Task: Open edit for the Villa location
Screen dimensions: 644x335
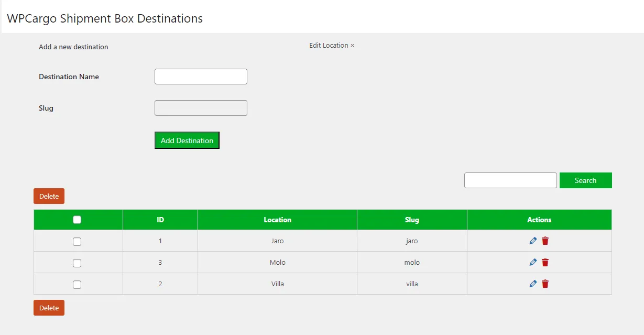Action: click(533, 284)
